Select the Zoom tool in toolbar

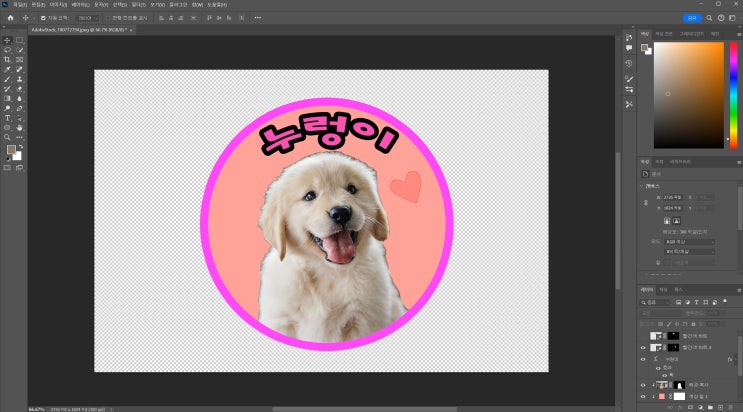(8, 138)
